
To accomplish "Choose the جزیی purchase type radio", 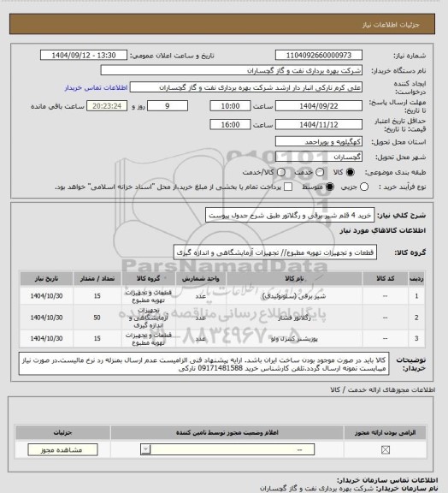I will pyautogui.click(x=364, y=187).
